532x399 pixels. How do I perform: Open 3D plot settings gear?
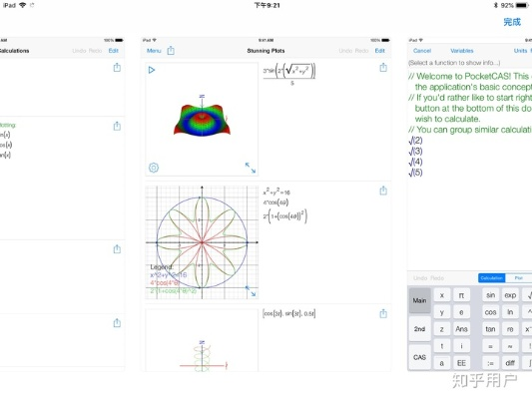(154, 168)
